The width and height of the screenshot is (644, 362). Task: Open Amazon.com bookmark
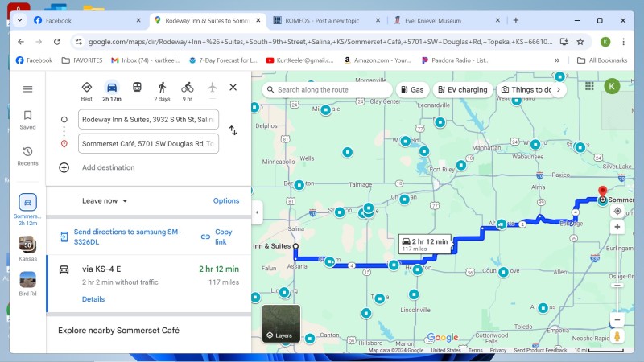pos(378,60)
